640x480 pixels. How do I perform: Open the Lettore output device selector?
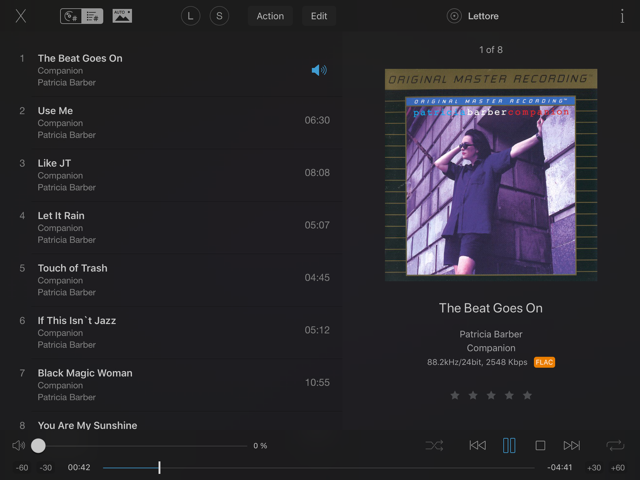coord(473,16)
